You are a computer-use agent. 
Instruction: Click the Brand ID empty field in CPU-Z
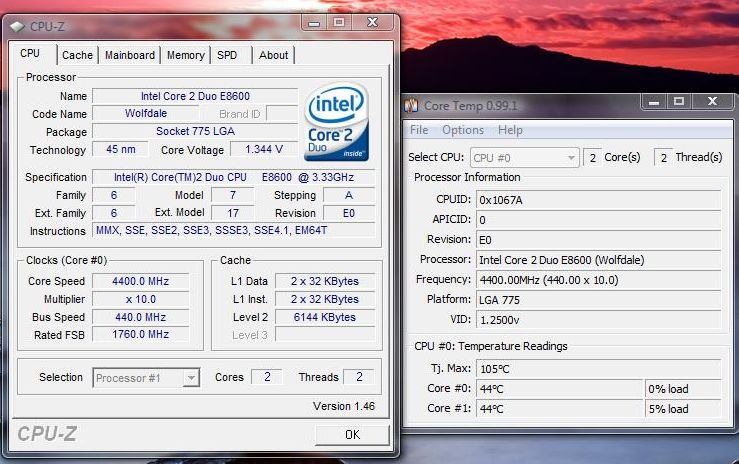(282, 114)
